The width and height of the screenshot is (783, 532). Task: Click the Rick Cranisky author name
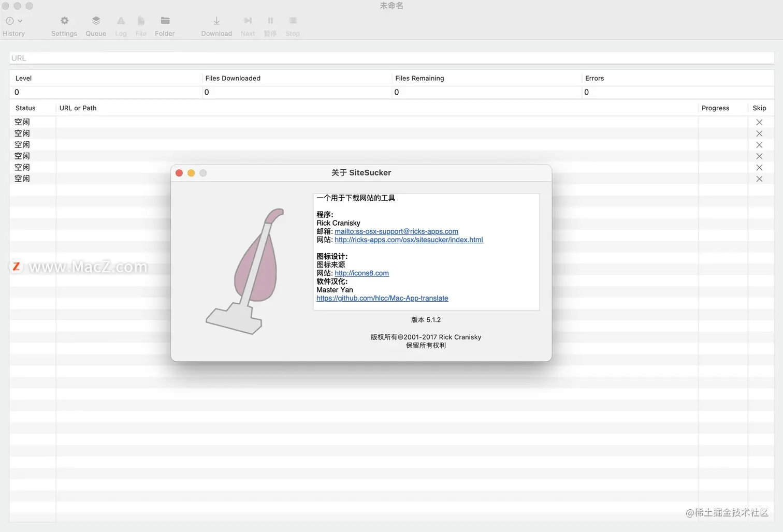pos(338,223)
